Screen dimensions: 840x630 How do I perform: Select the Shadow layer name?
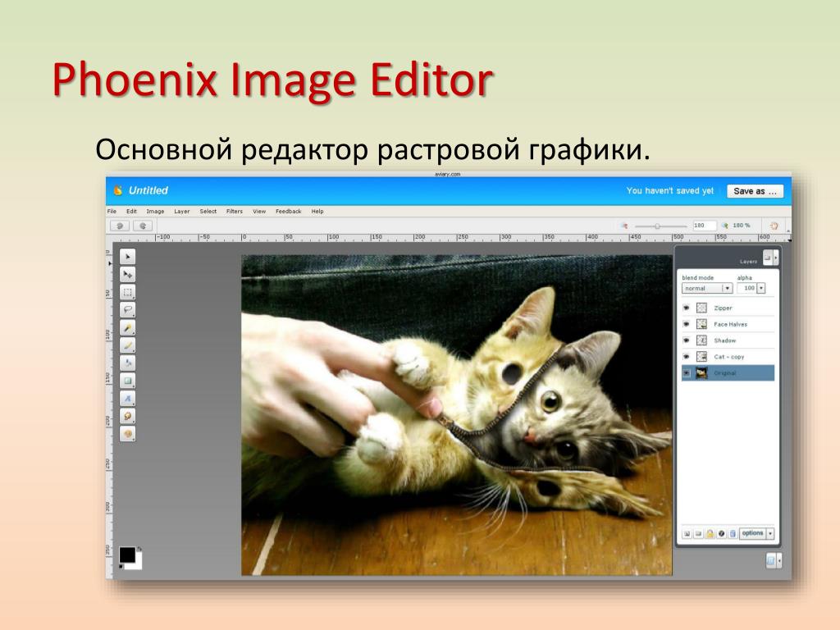coord(725,340)
